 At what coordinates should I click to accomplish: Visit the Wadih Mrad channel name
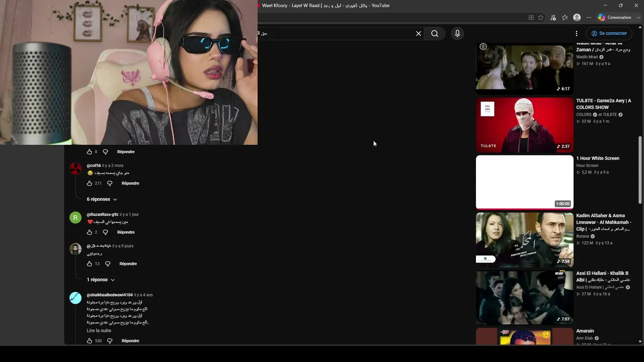tap(587, 57)
